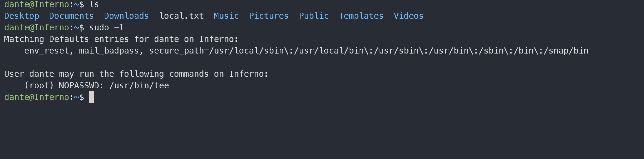The width and height of the screenshot is (644, 159).
Task: Click the Public directory name
Action: pos(314,16)
